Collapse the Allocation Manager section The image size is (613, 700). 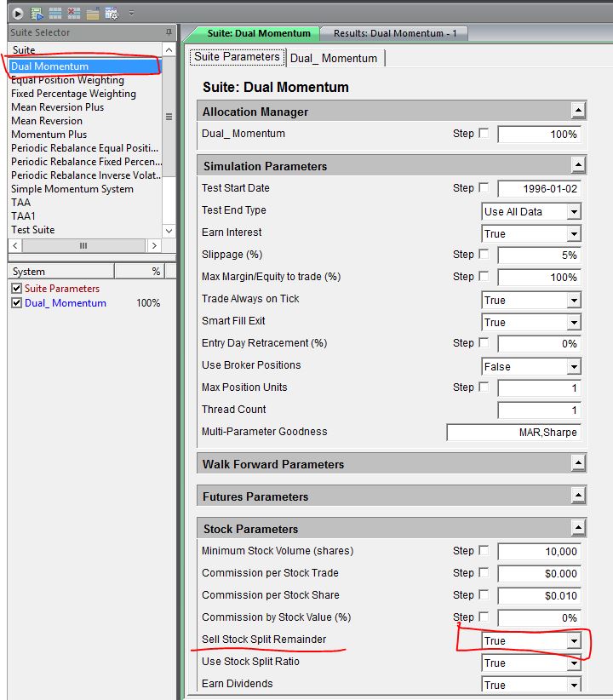(x=578, y=112)
